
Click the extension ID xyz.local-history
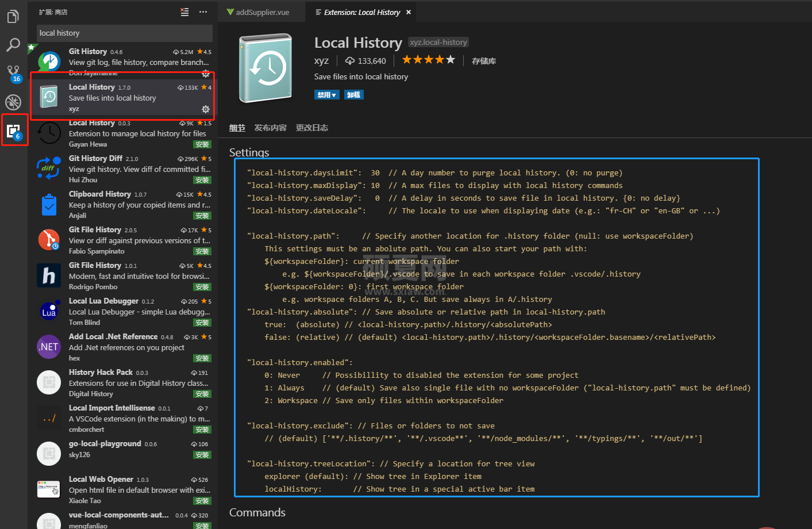coord(438,42)
